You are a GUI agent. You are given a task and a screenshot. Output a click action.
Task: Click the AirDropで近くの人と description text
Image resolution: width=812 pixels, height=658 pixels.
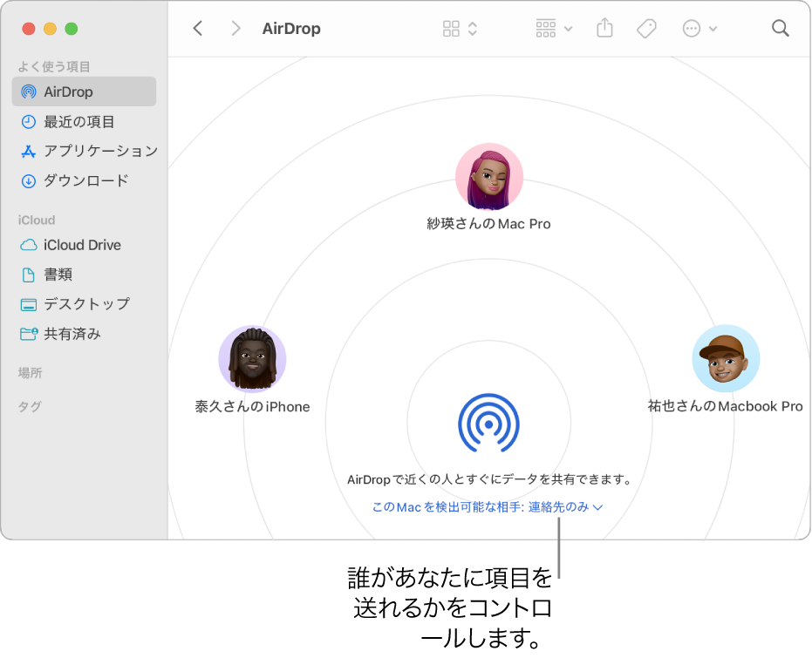point(488,479)
